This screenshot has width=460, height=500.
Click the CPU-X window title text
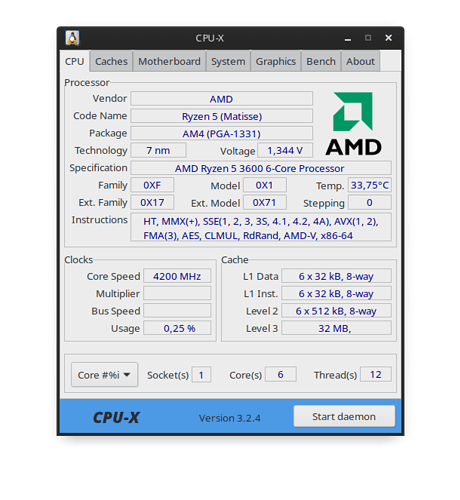tap(209, 38)
